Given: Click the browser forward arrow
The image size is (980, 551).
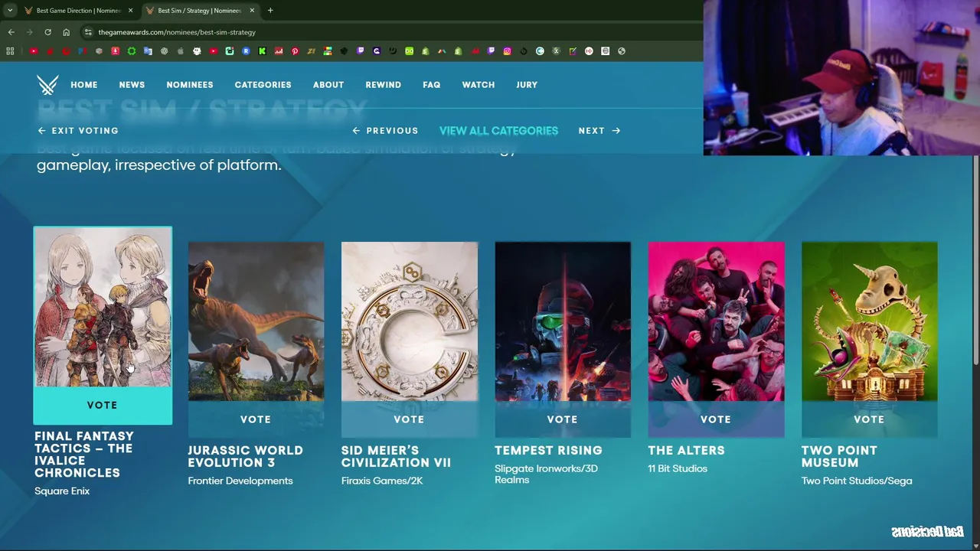Looking at the screenshot, I should click(x=29, y=32).
